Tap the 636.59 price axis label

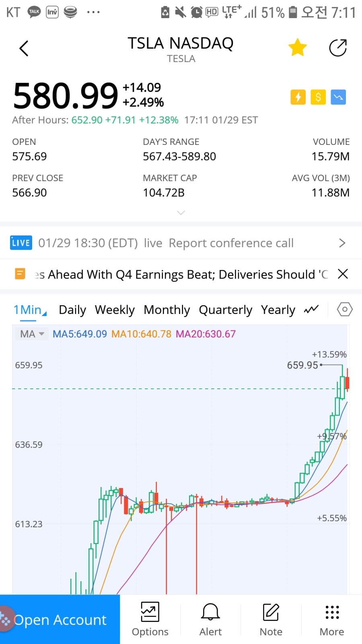click(x=29, y=445)
